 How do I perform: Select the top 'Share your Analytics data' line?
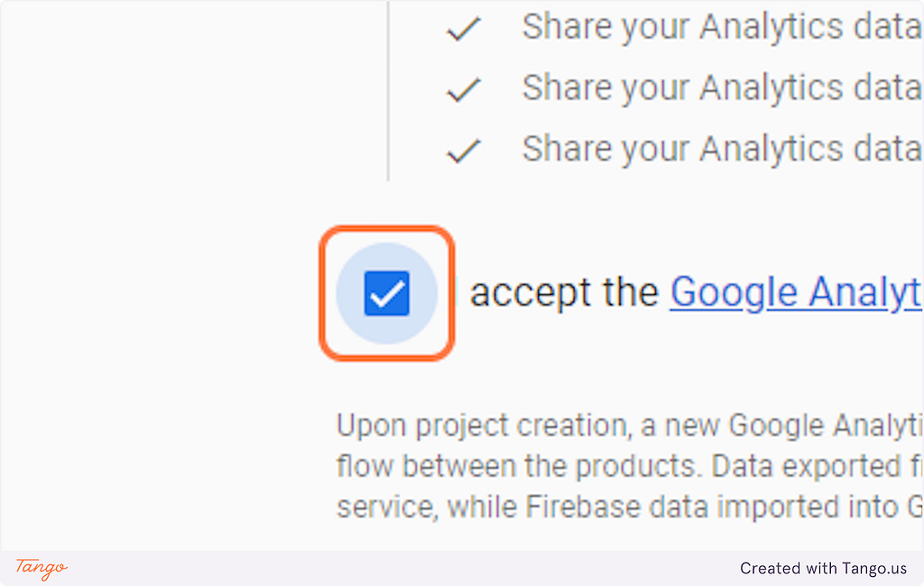722,28
